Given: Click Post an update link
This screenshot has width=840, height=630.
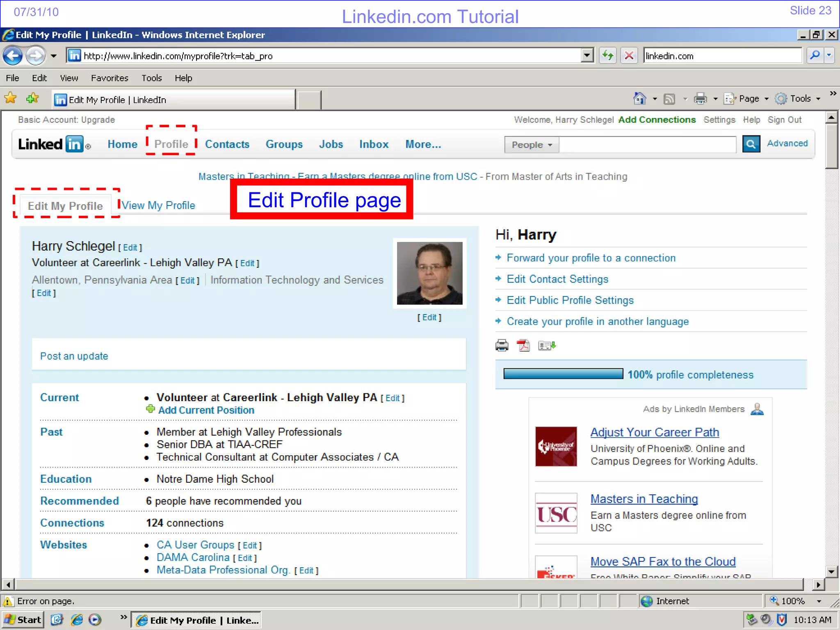Looking at the screenshot, I should tap(74, 356).
